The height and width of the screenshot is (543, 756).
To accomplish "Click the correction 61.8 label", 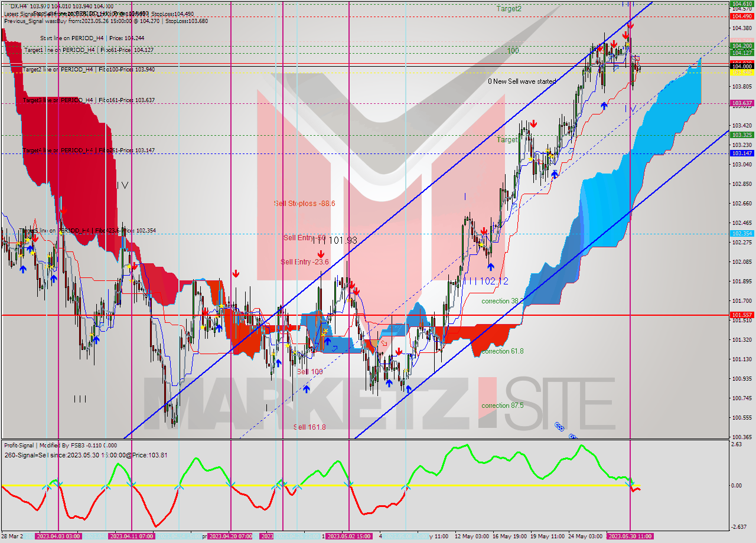I will [503, 351].
